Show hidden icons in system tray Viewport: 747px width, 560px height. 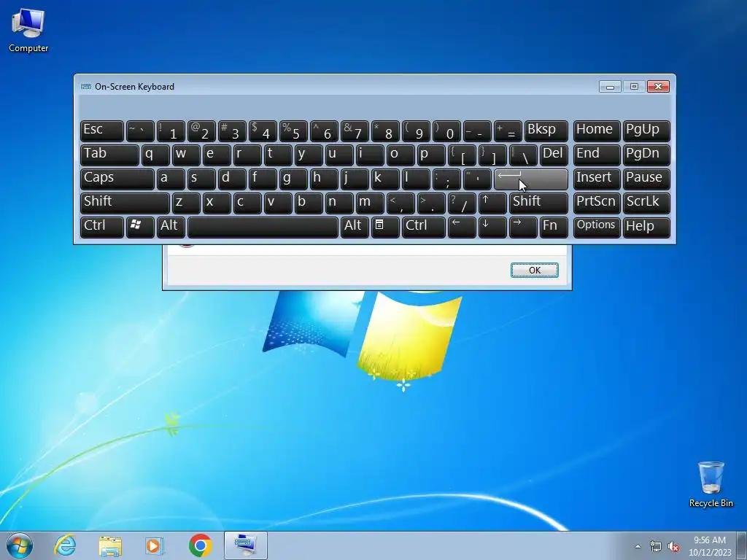tap(638, 546)
